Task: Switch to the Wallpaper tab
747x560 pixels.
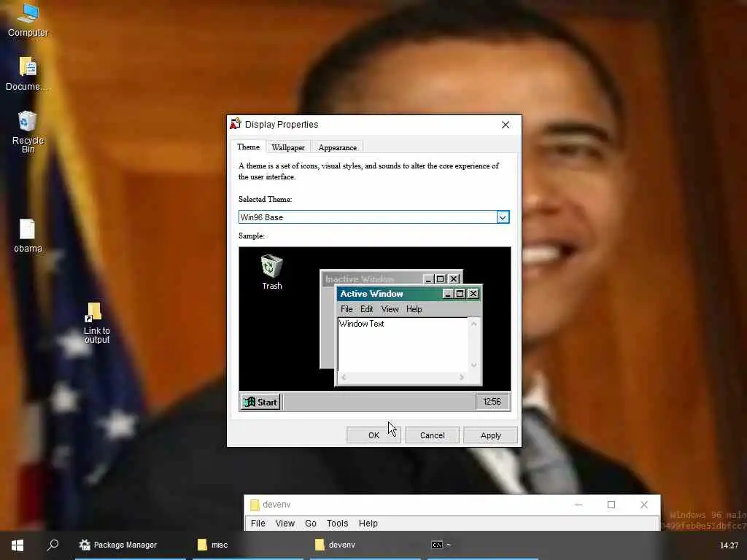Action: coord(288,147)
